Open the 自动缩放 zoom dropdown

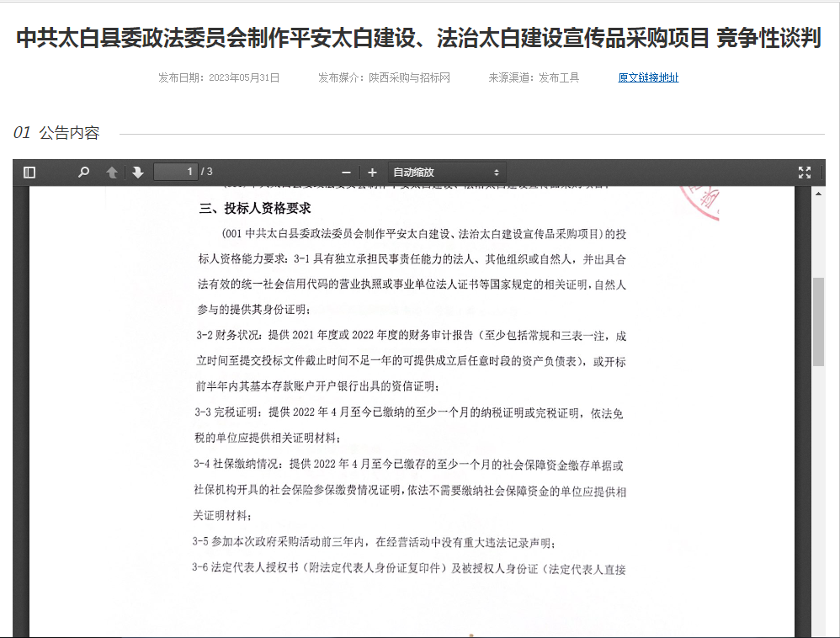tap(446, 173)
